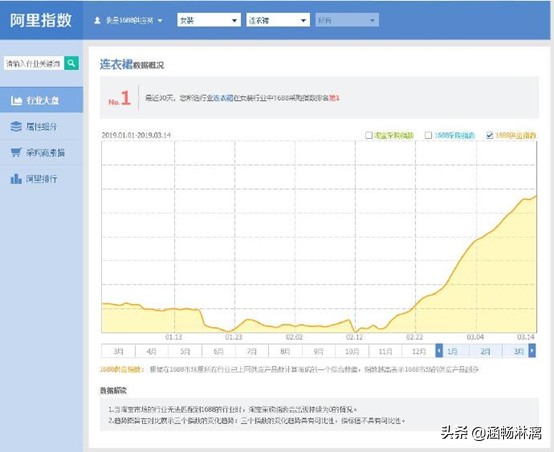Click the green search magnifier button
The image size is (554, 452).
(x=71, y=63)
